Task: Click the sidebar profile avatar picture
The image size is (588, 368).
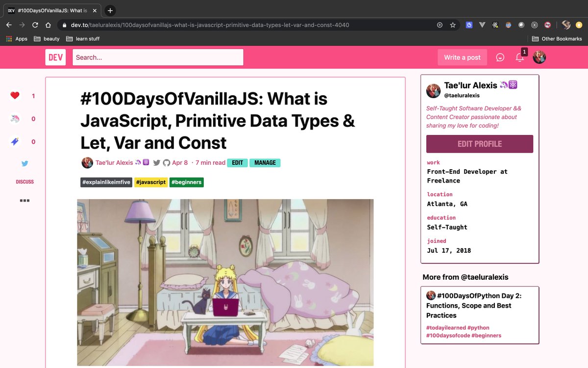Action: click(433, 90)
